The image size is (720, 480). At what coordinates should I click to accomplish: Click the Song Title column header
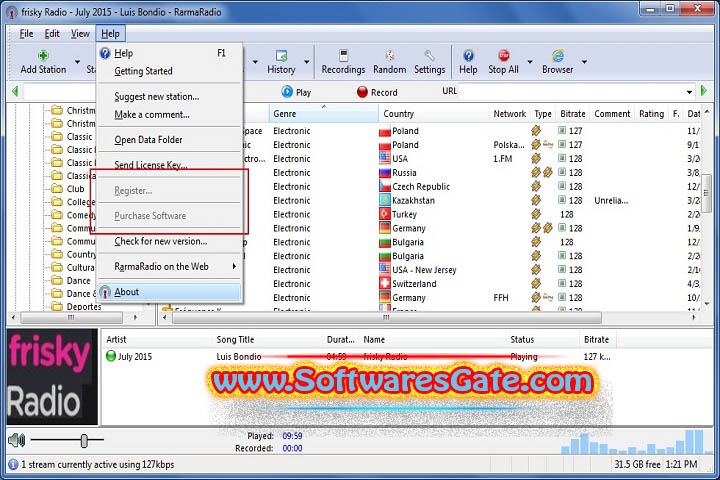267,339
